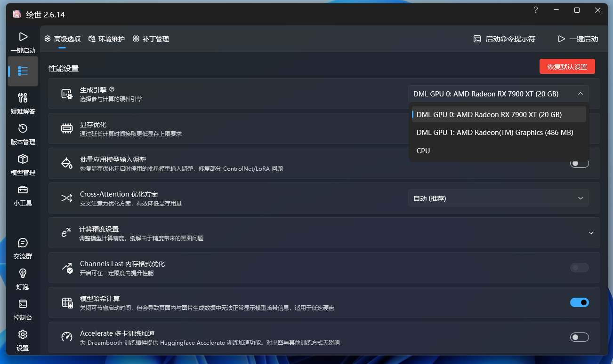This screenshot has width=613, height=364.
Task: Open the 控制台 panel
Action: pos(22,308)
